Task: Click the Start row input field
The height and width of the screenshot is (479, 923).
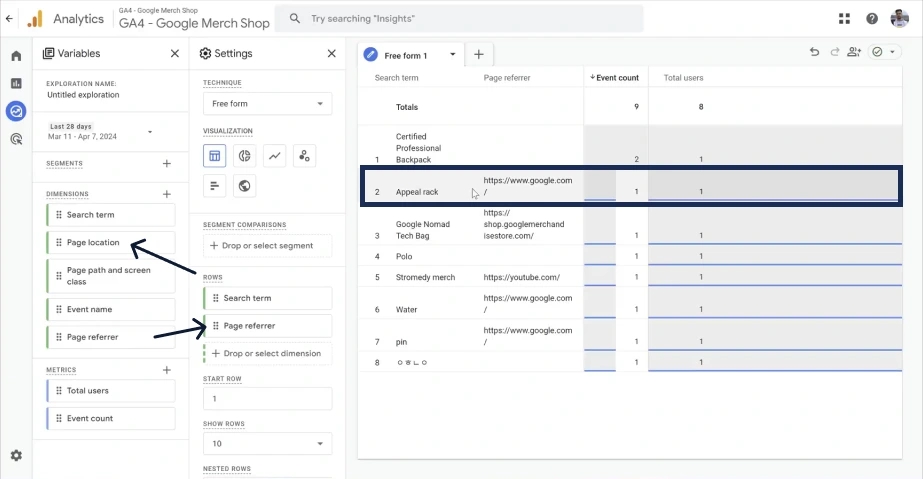Action: pos(267,398)
